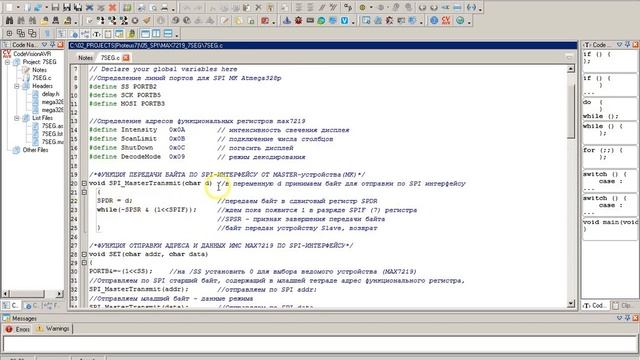Click the blue V icon in second toolbar
The image size is (640, 360).
(344, 20)
